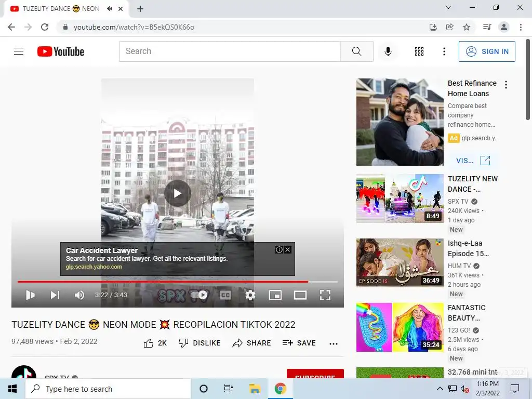This screenshot has width=532, height=399.
Task: Open a new browser tab
Action: point(140,9)
